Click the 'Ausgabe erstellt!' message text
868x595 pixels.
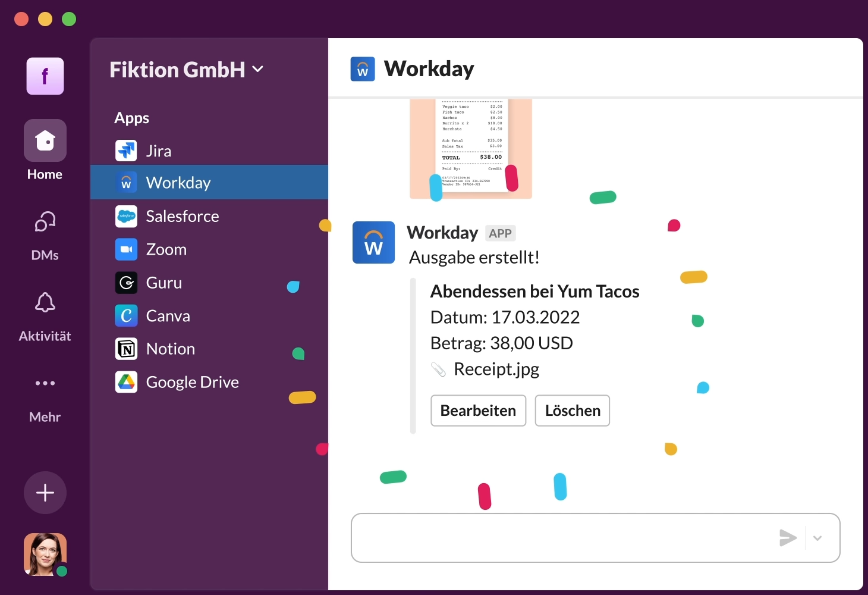[474, 258]
